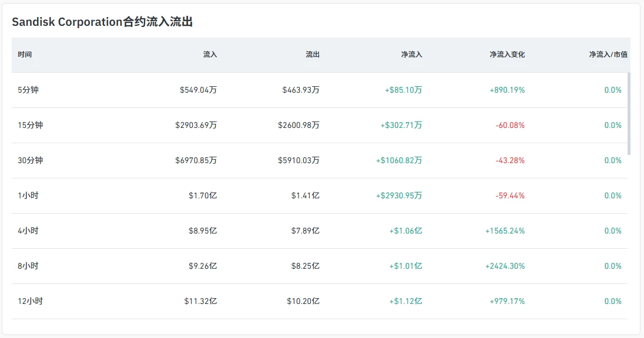Viewport: 644px width, 338px height.
Task: Click the 净流入/市值 column header
Action: click(x=608, y=55)
